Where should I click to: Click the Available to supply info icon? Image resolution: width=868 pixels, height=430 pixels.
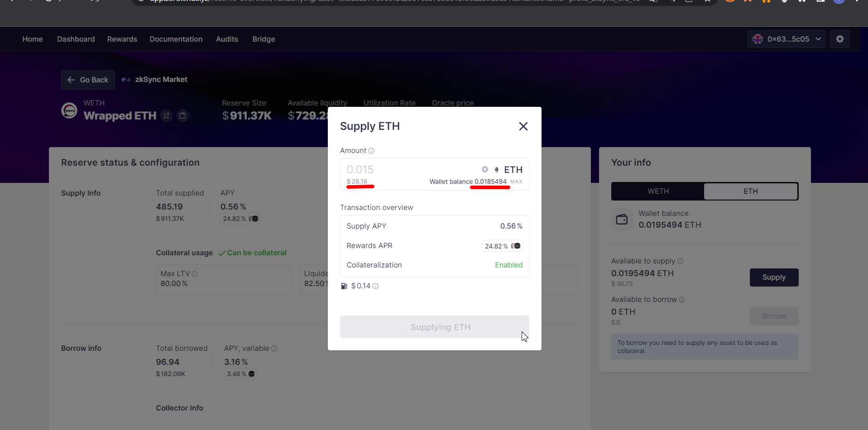click(680, 261)
